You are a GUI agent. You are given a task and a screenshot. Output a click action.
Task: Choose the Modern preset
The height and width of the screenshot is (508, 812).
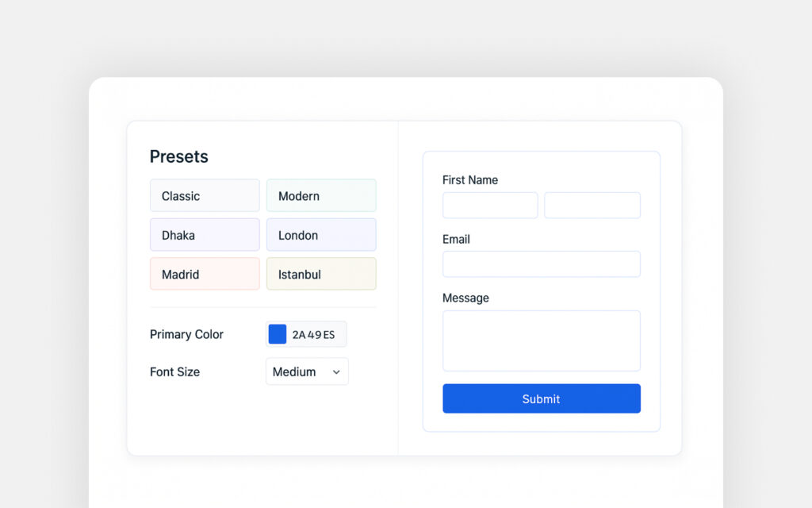[x=321, y=196]
